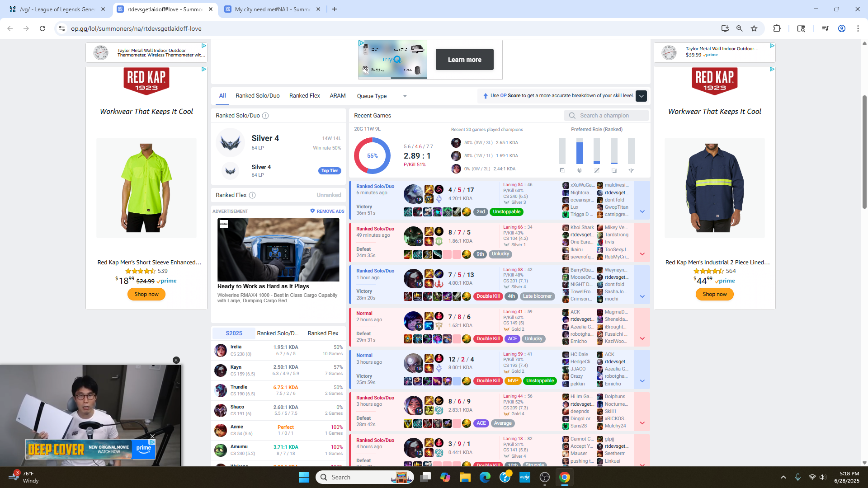
Task: Click the Silver 4 rank emblem
Action: [230, 143]
